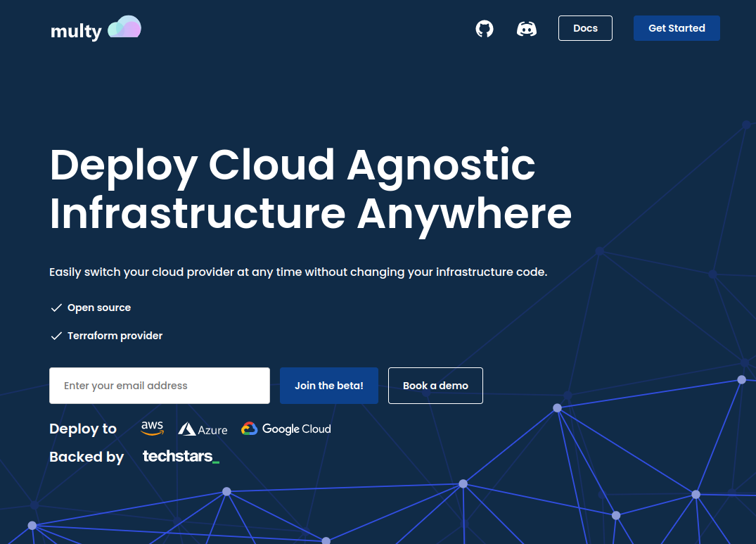Screen dimensions: 756x544
Task: Click Join the beta! button
Action: pos(329,386)
